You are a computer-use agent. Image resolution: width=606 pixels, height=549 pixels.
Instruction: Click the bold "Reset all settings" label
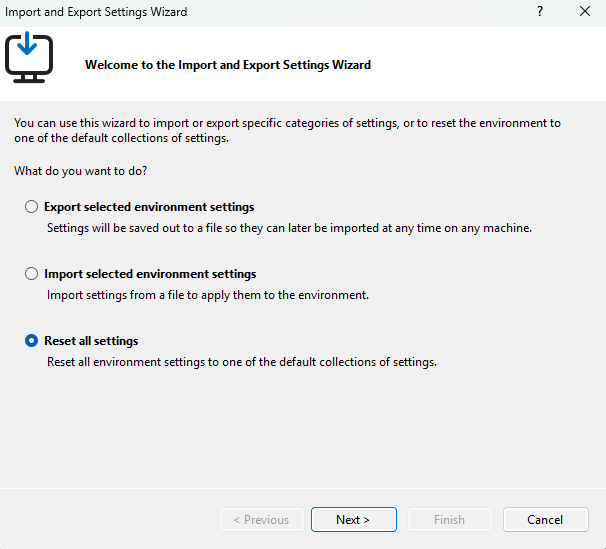point(91,341)
